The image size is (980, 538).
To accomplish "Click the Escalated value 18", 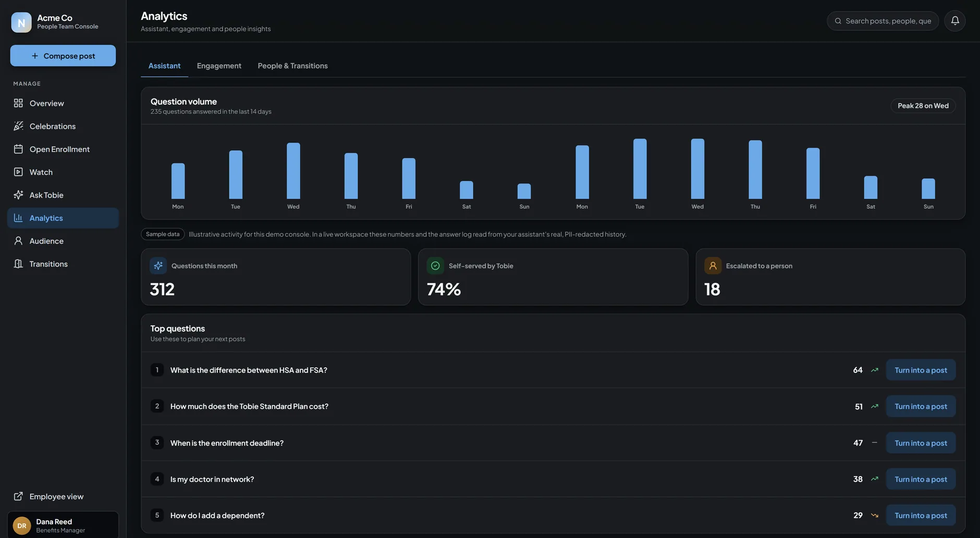I will [712, 289].
